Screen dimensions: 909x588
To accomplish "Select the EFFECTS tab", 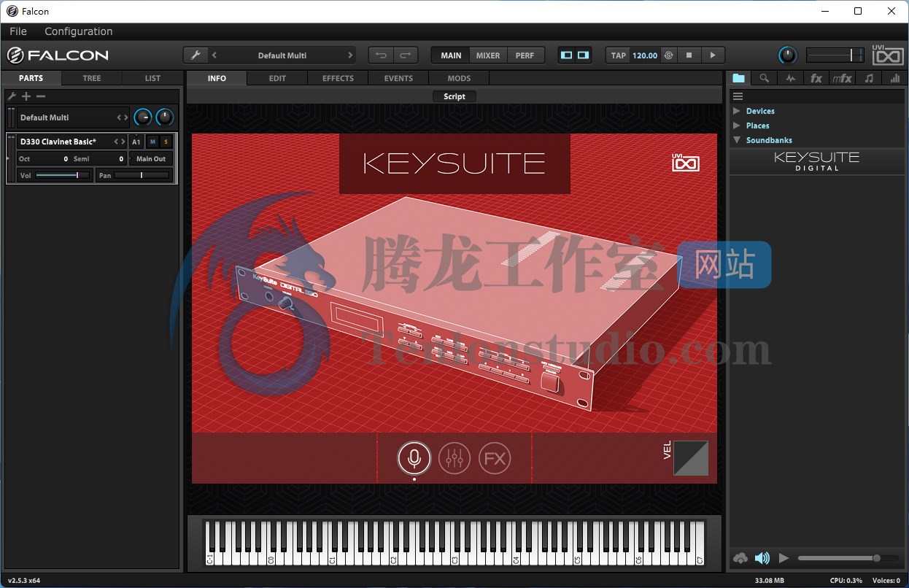I will 338,78.
